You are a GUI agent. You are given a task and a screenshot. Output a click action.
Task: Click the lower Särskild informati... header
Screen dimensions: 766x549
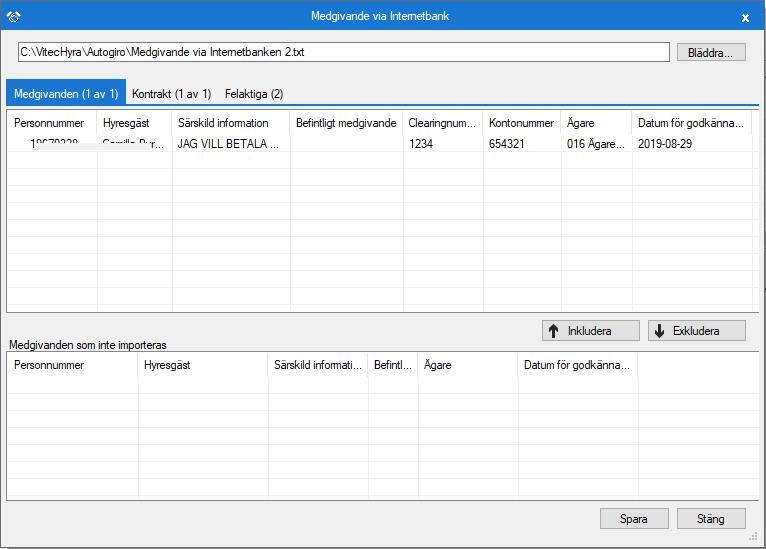tap(318, 365)
